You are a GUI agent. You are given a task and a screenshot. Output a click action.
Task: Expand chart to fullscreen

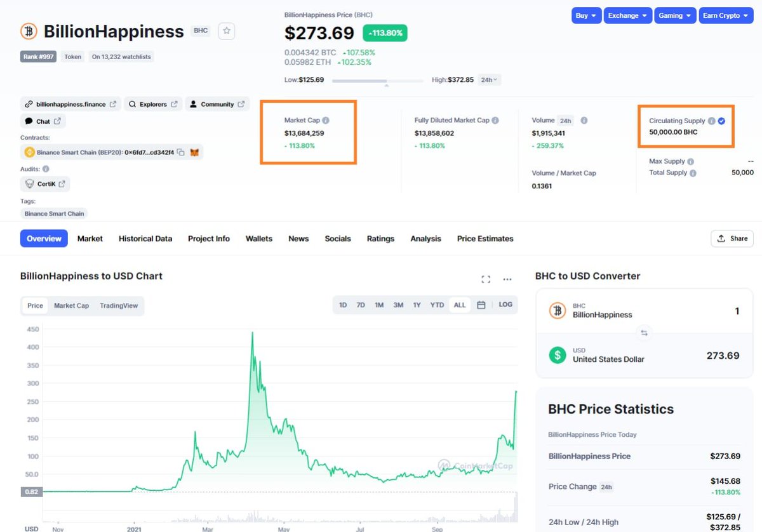pyautogui.click(x=486, y=279)
